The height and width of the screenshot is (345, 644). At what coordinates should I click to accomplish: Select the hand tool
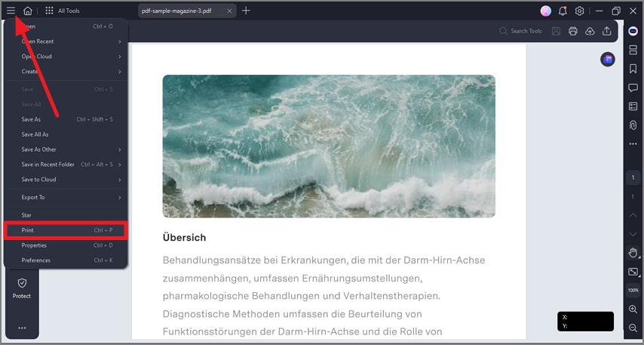633,252
